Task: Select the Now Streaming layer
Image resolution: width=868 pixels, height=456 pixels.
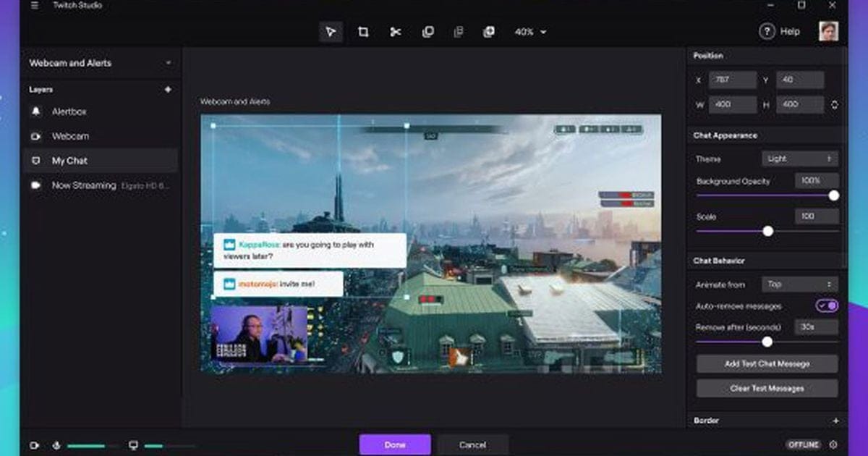Action: [101, 185]
